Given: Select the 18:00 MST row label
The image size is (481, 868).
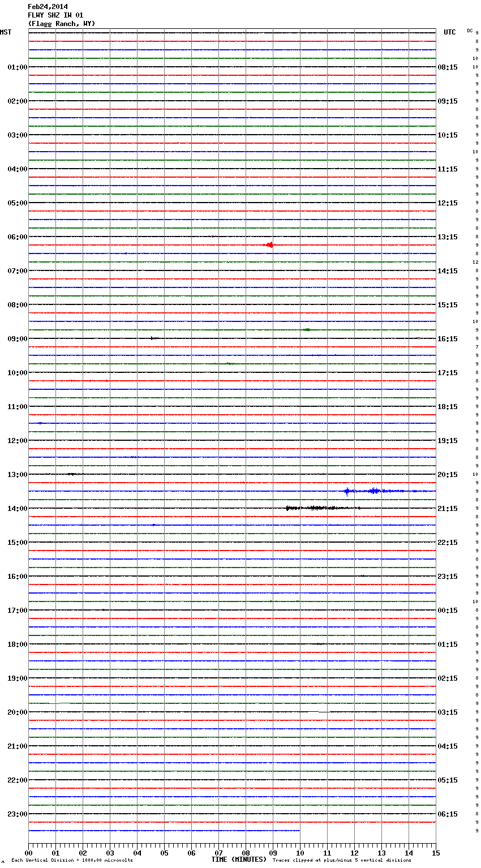Looking at the screenshot, I should [17, 644].
